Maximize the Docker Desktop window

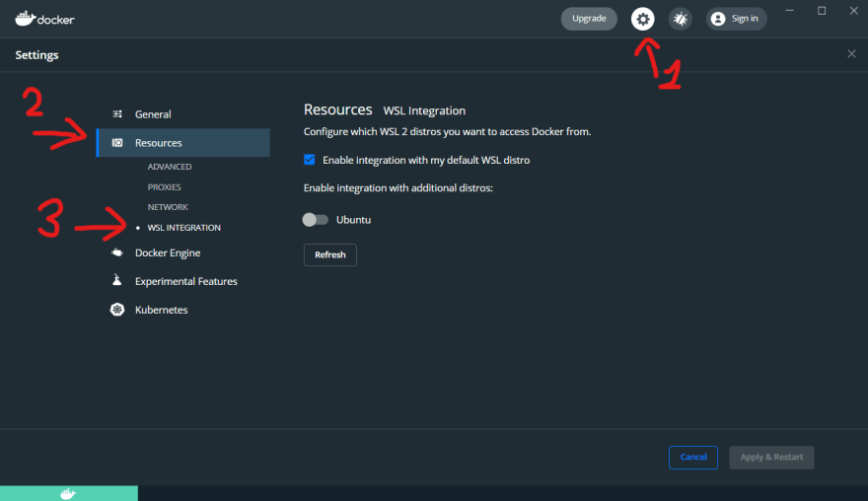tap(822, 11)
